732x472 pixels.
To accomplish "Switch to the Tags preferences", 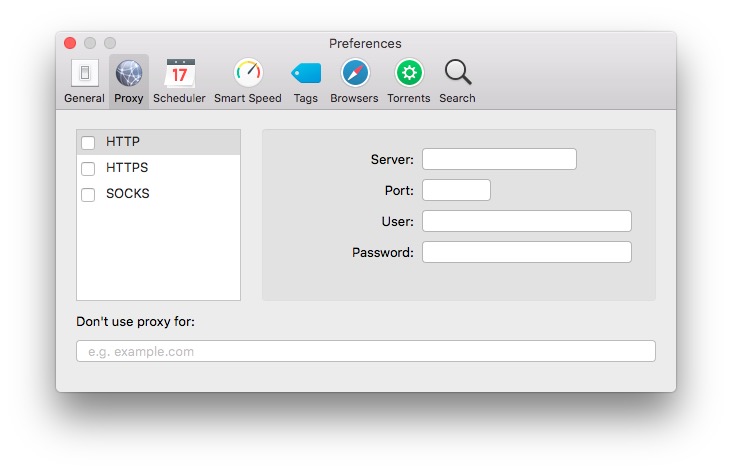I will 306,74.
